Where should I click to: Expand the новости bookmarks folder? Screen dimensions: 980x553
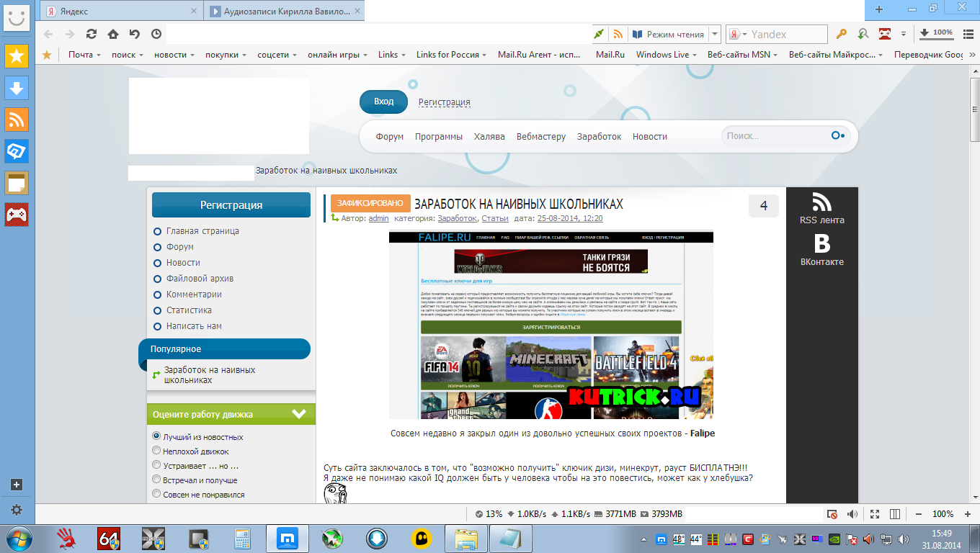[x=174, y=55]
